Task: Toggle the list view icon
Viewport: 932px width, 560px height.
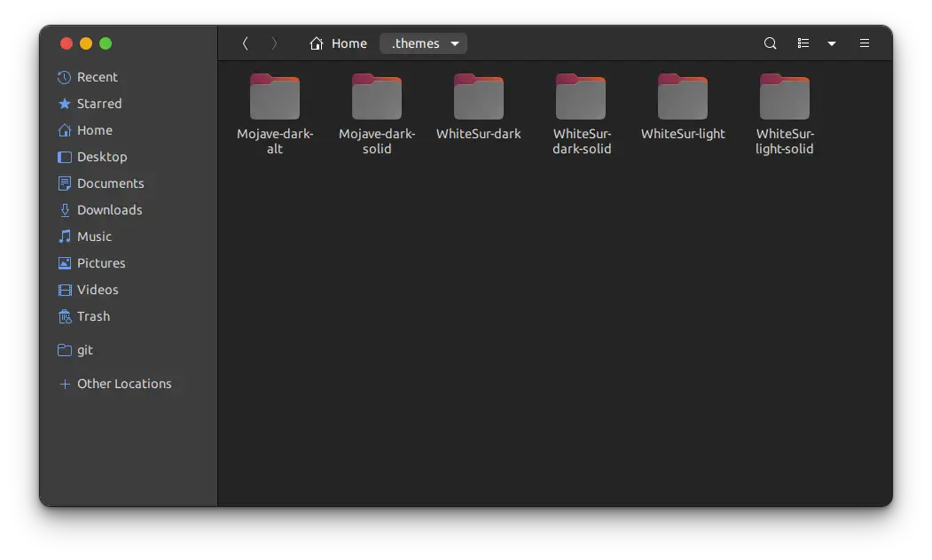Action: pyautogui.click(x=803, y=43)
